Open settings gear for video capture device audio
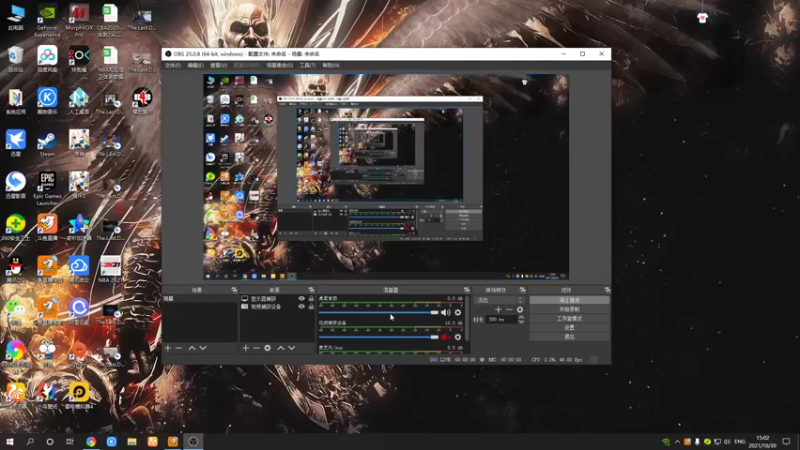800x450 pixels. pyautogui.click(x=458, y=337)
